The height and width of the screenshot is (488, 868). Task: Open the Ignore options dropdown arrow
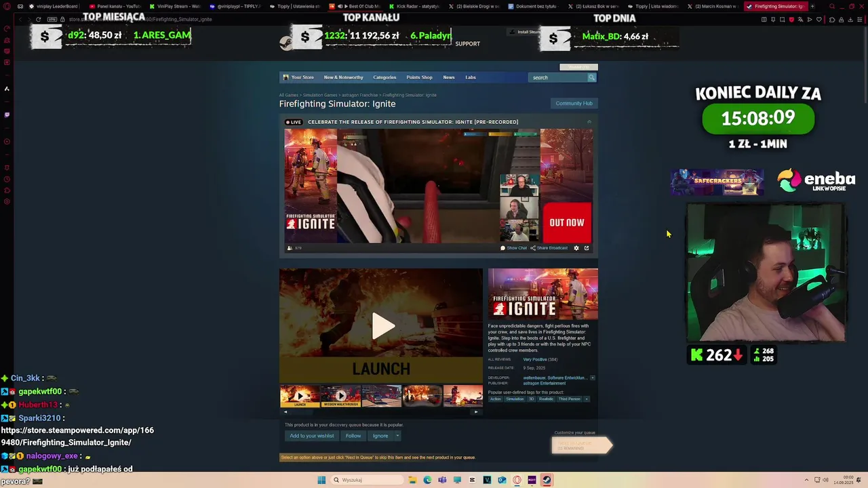[397, 436]
